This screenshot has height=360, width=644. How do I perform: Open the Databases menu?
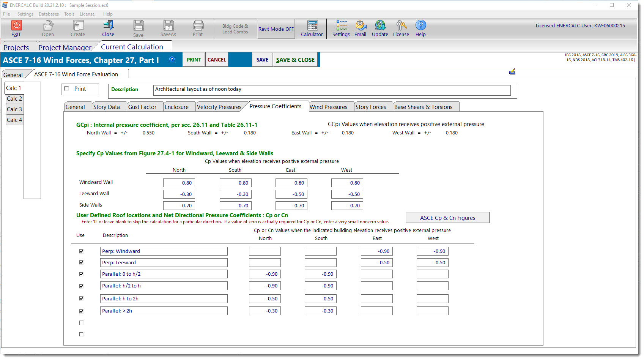(49, 14)
